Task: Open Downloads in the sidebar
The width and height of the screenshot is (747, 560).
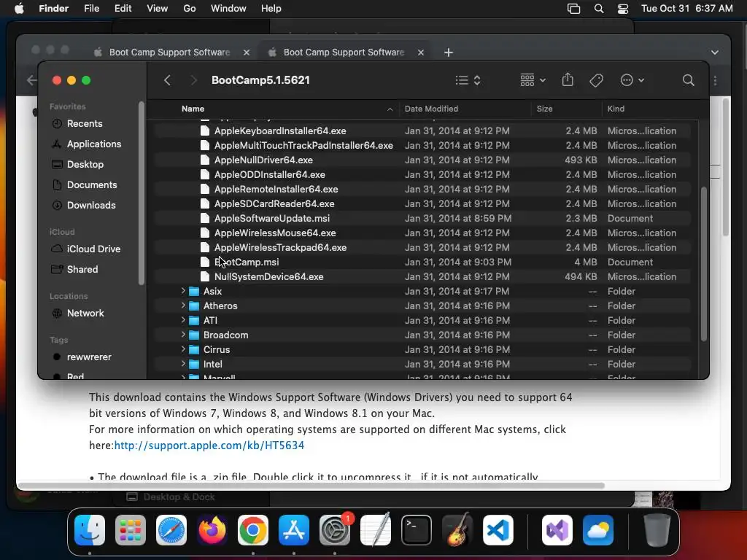Action: 91,206
